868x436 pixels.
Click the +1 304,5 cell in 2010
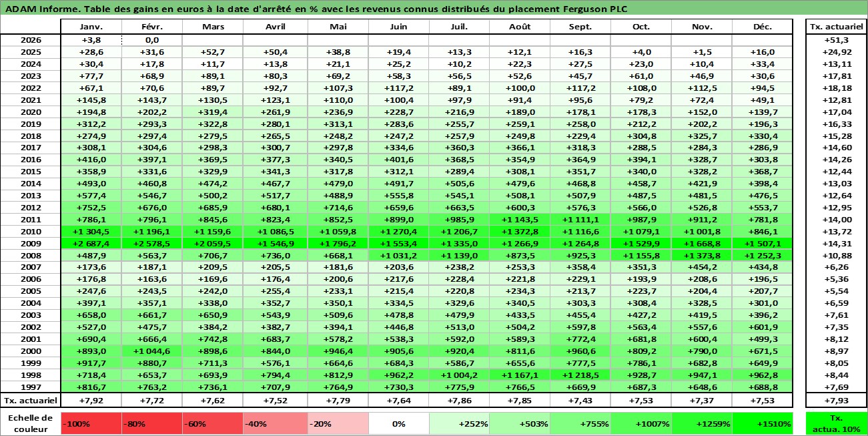click(91, 232)
